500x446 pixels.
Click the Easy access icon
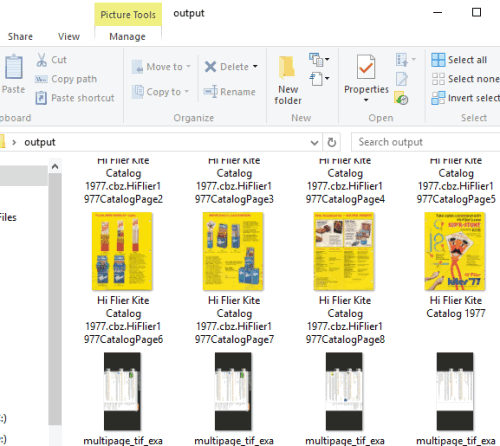316,79
